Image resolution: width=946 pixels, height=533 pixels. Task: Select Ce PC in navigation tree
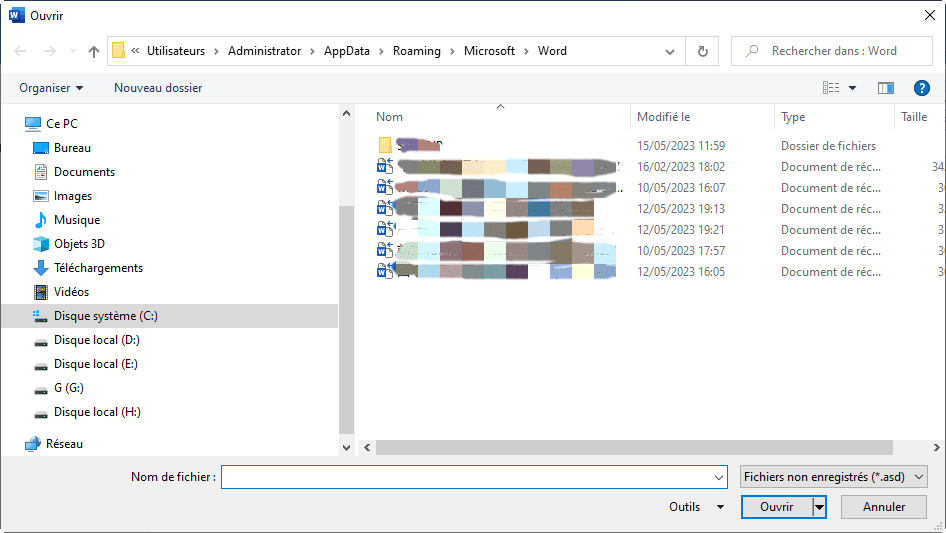[x=62, y=124]
